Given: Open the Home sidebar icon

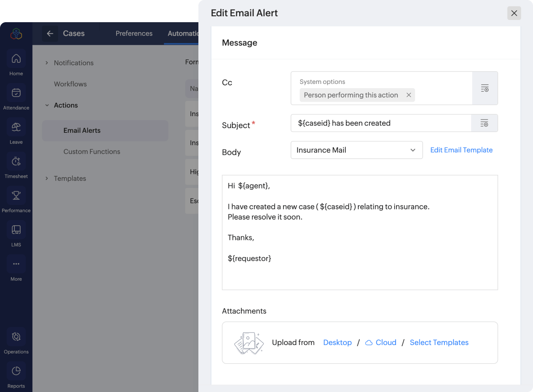Looking at the screenshot, I should point(16,59).
